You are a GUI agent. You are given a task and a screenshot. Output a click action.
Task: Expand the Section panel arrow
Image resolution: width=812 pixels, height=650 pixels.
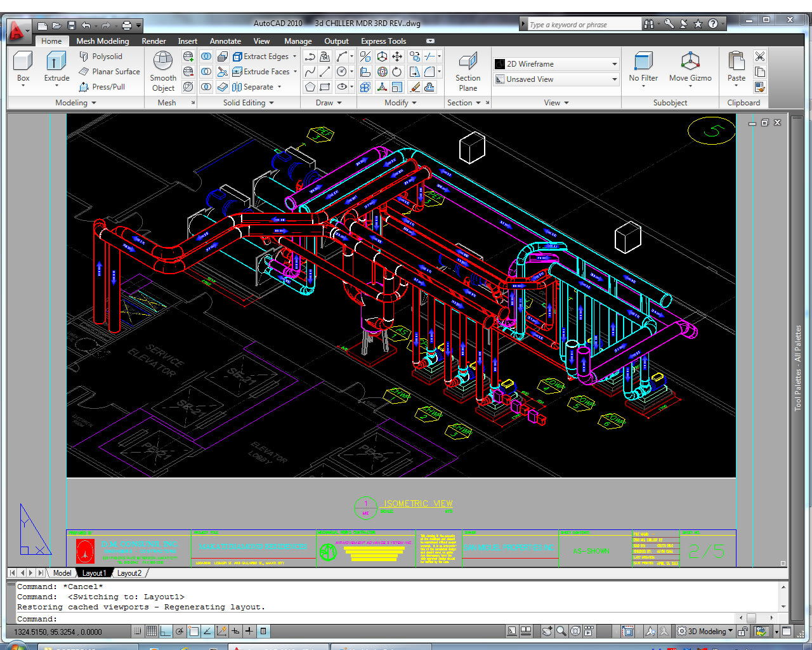(478, 103)
